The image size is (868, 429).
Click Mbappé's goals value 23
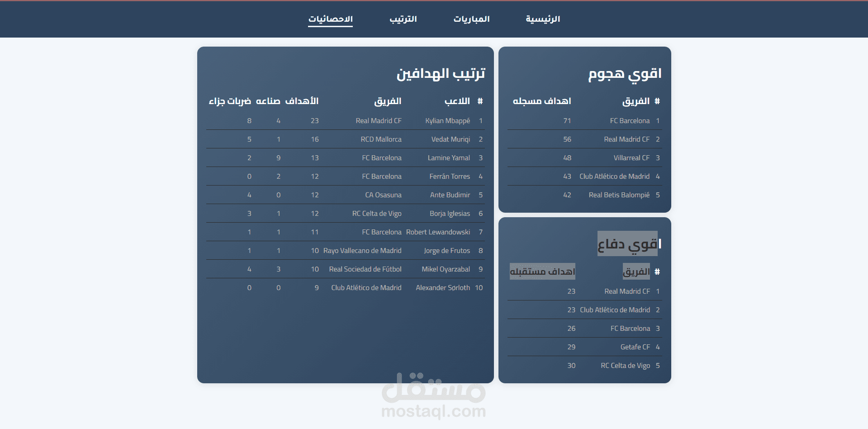[x=315, y=121]
